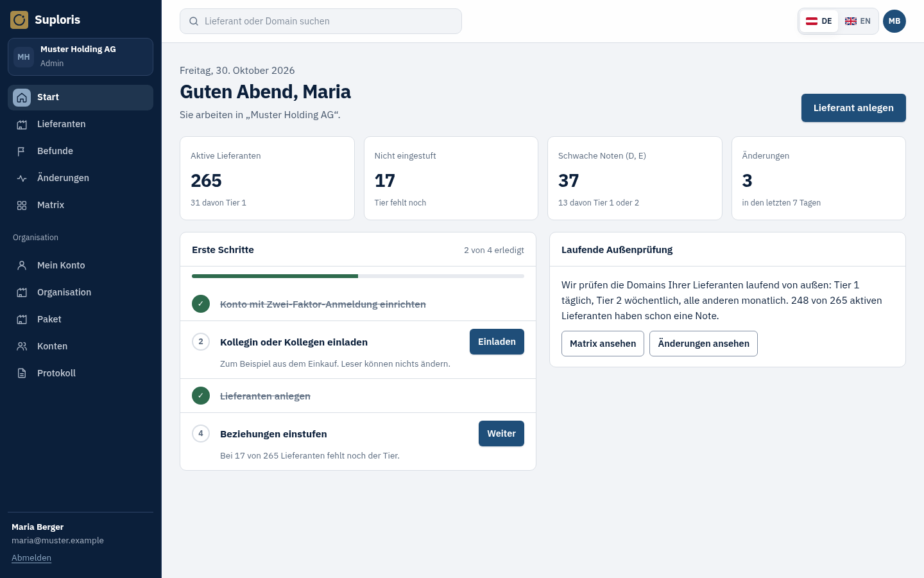Viewport: 924px width, 578px height.
Task: Open the Schwache Noten (D, E) card
Action: click(635, 179)
